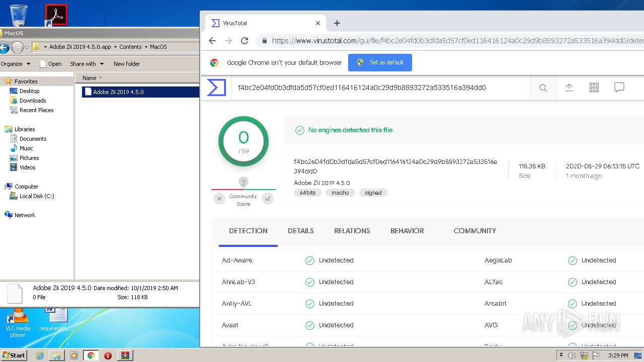
Task: Switch to the DETAILS tab
Action: 301,231
